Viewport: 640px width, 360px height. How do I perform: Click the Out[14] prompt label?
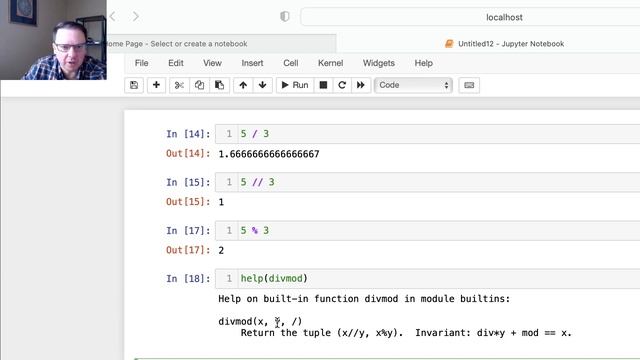pos(188,153)
